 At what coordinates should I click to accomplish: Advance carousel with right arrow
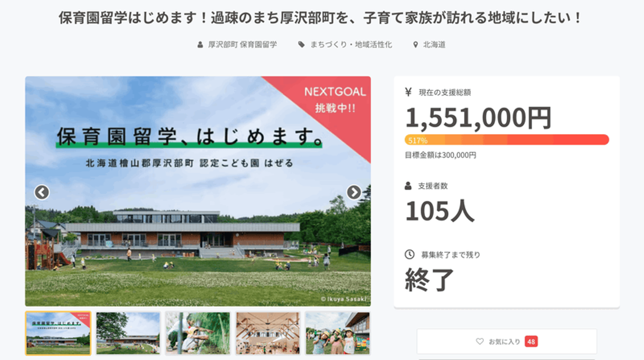pyautogui.click(x=354, y=192)
